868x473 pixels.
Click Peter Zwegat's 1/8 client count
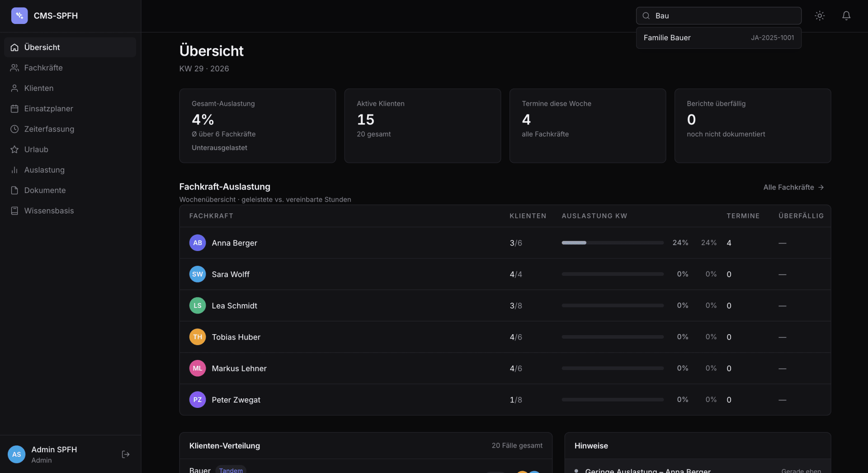(516, 400)
